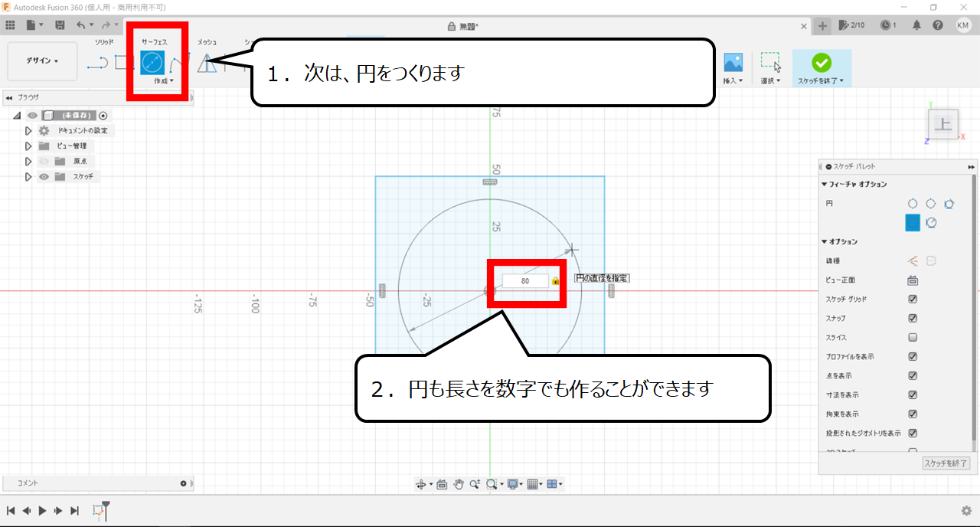Open the デザイン workspace dropdown
This screenshot has height=527, width=980.
(42, 61)
